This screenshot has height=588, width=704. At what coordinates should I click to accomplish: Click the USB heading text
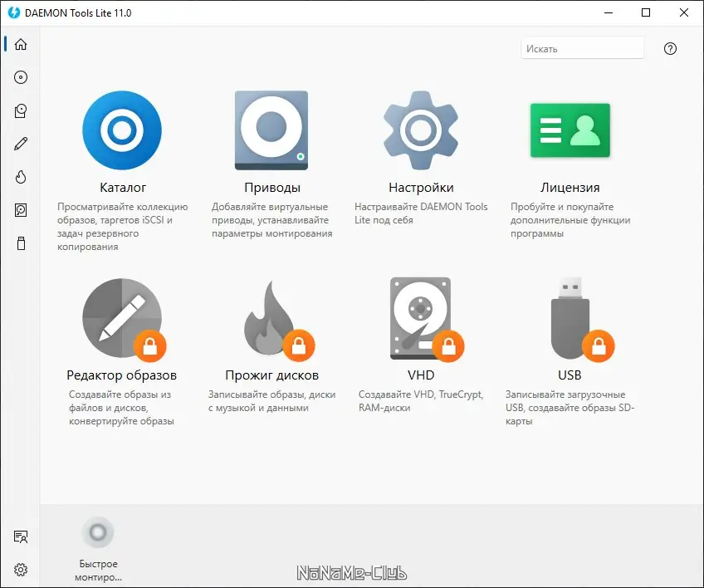coord(570,375)
